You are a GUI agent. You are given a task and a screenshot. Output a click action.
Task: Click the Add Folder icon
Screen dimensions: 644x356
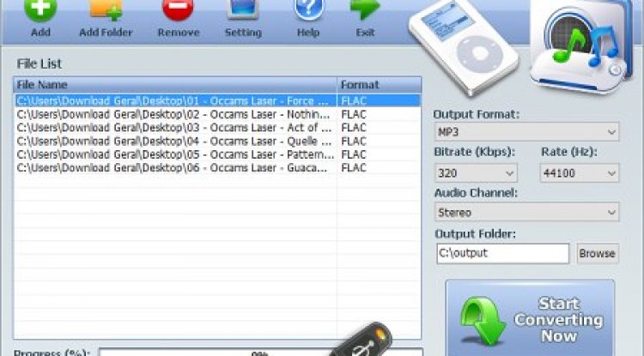pos(106,9)
